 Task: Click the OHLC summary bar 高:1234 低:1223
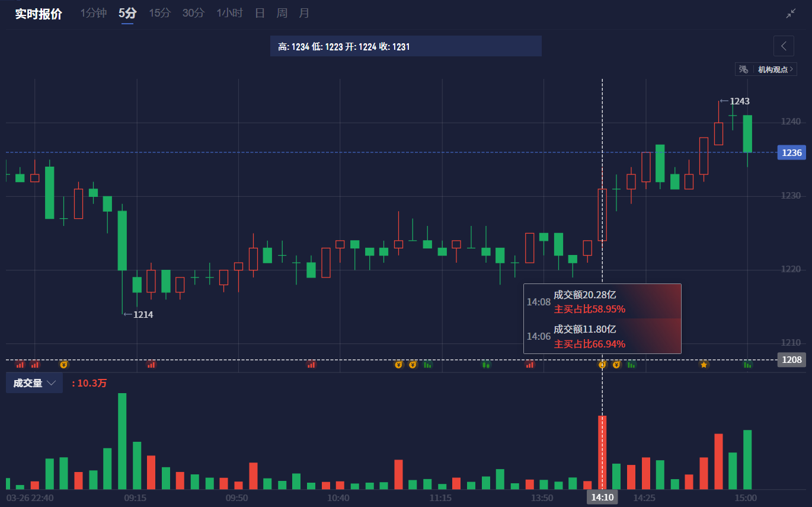[x=406, y=46]
